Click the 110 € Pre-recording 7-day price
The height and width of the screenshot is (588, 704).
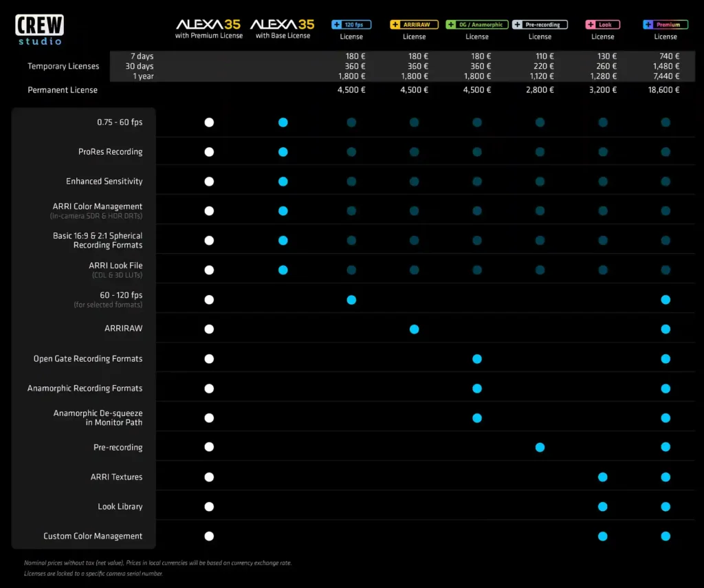[x=544, y=56]
